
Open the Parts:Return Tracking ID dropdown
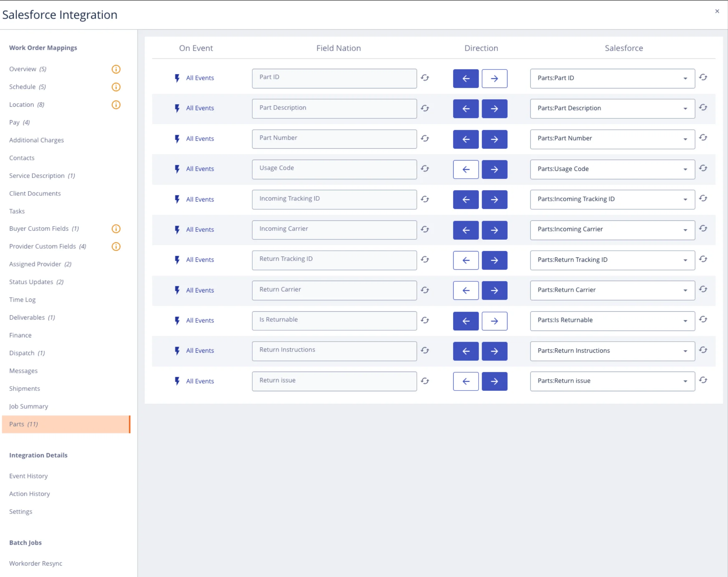click(612, 260)
